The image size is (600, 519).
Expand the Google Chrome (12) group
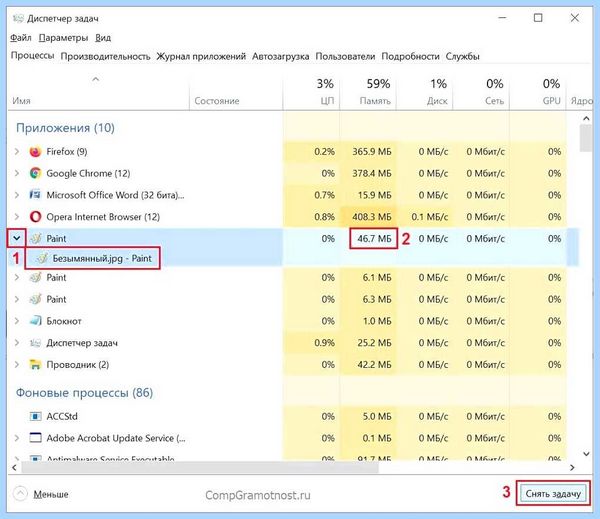[x=17, y=173]
